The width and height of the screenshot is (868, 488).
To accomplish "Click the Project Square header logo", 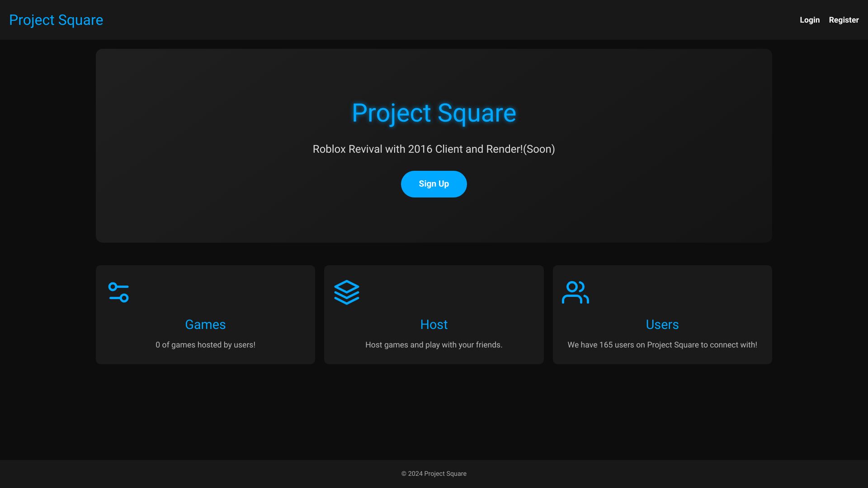I will pos(56,20).
